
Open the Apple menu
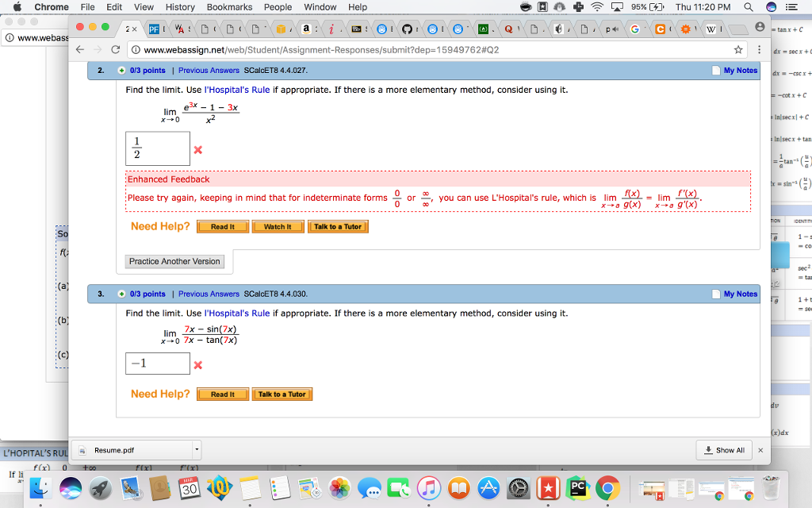(x=17, y=6)
